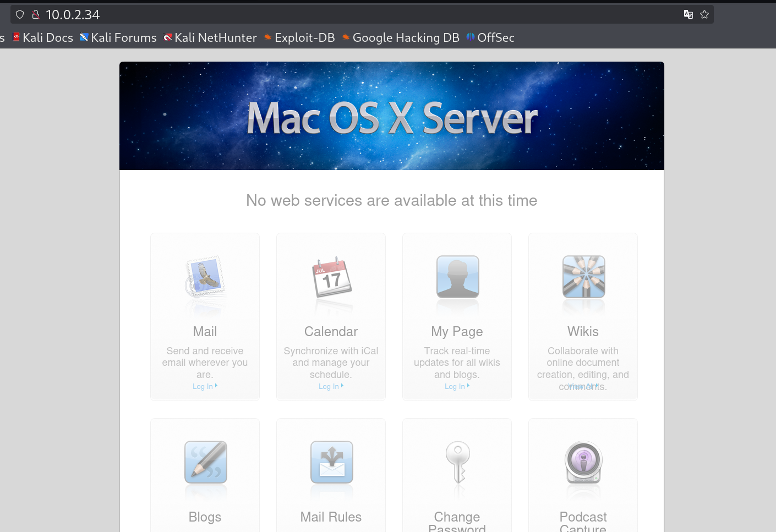Click the Blogs heading text

pyautogui.click(x=205, y=517)
